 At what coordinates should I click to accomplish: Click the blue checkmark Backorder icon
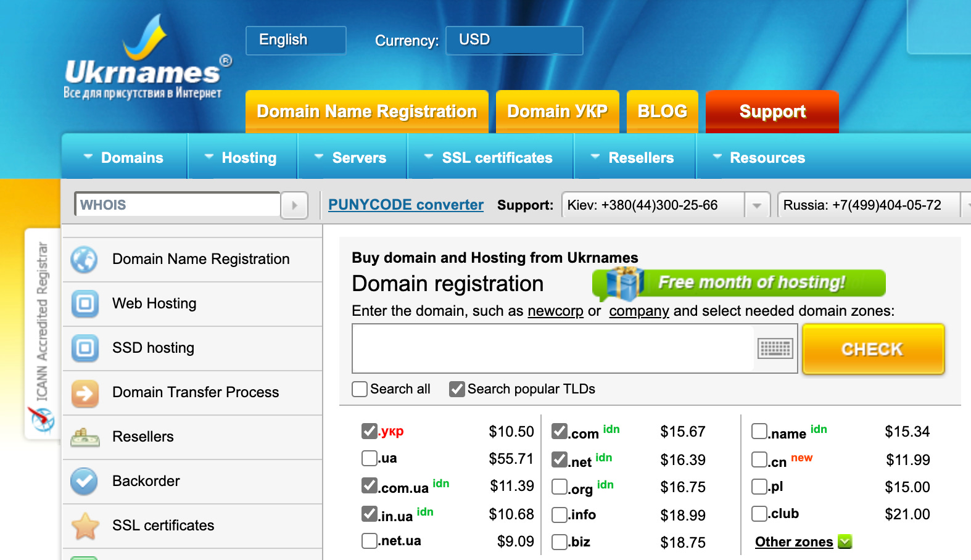84,482
